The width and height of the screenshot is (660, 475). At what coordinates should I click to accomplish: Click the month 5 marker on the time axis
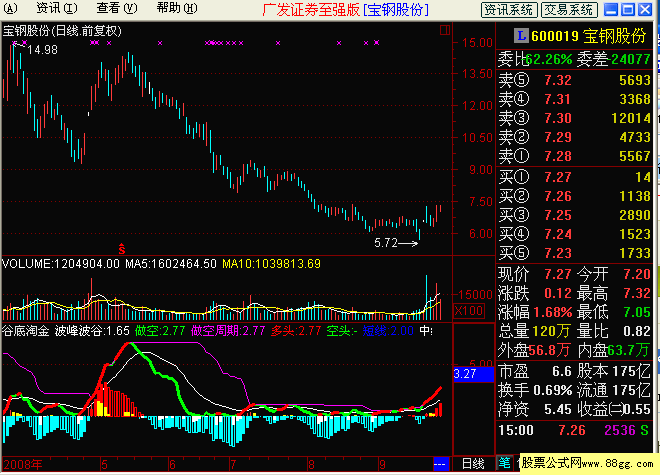[x=104, y=464]
